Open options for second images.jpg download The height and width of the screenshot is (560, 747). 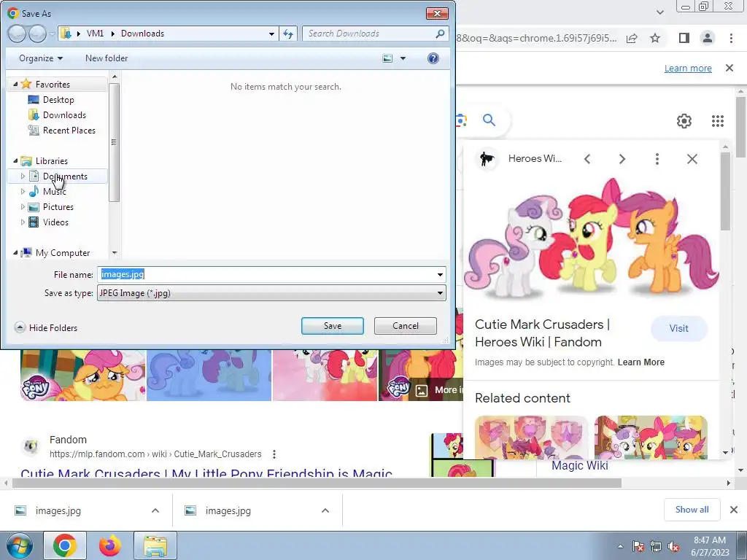pyautogui.click(x=325, y=510)
